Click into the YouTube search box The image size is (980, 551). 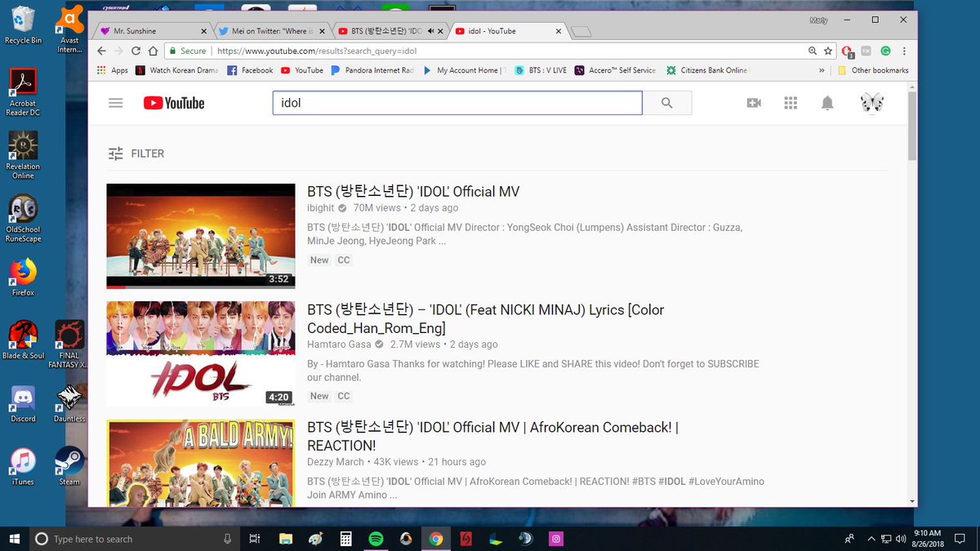(457, 103)
